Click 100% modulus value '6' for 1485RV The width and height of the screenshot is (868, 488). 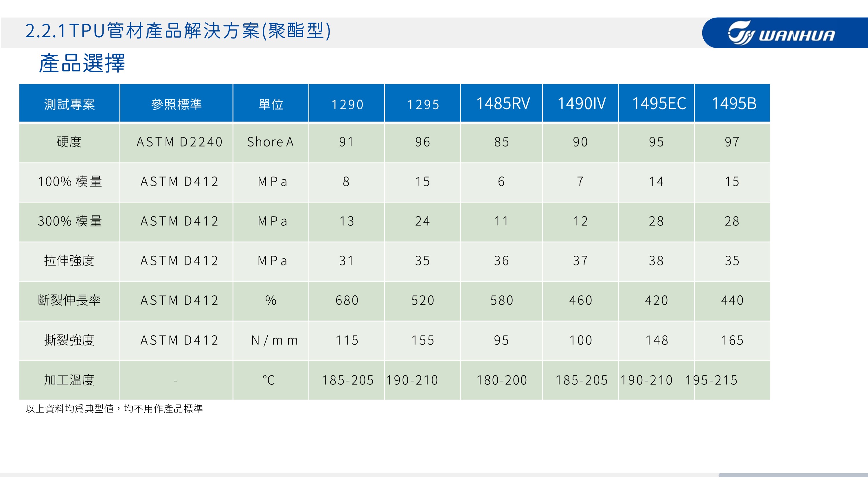(501, 182)
